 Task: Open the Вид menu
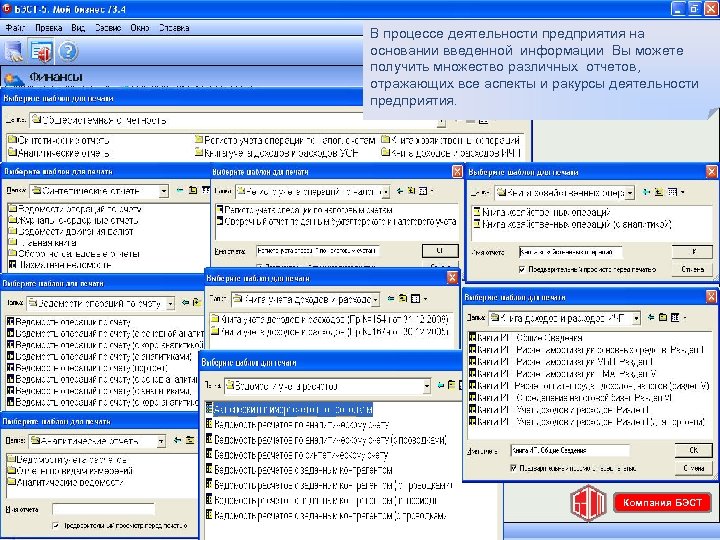(78, 28)
